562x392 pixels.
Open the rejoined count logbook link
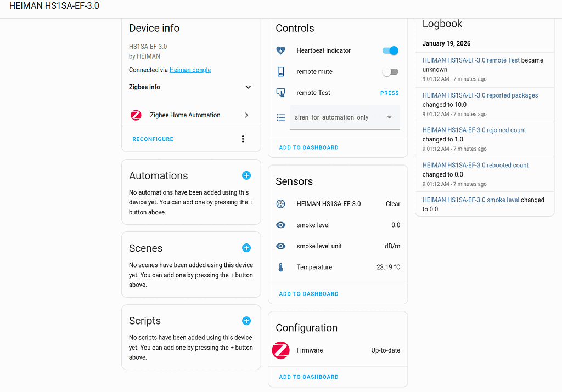pyautogui.click(x=474, y=130)
